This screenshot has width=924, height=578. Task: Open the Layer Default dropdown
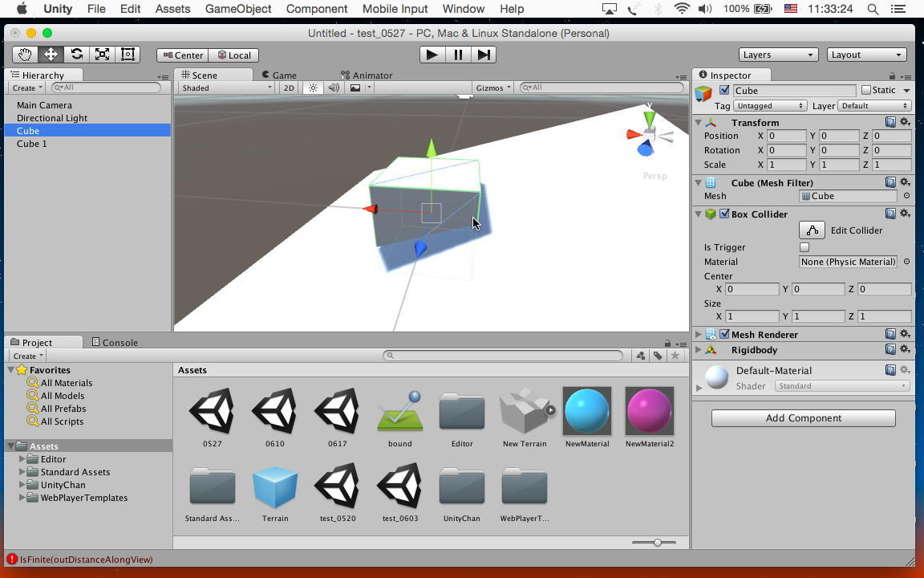tap(874, 106)
